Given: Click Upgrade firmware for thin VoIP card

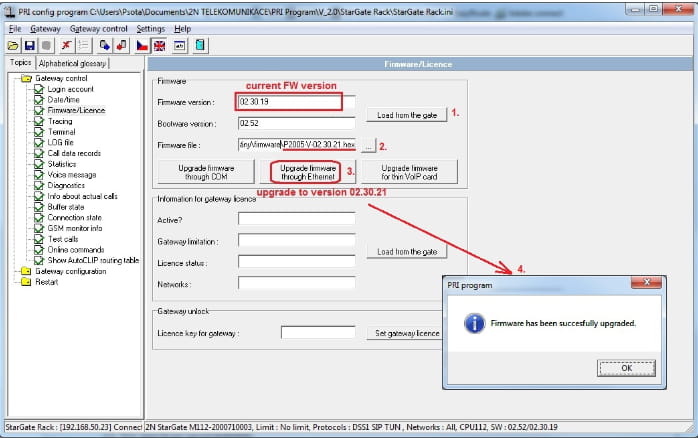Looking at the screenshot, I should 409,172.
